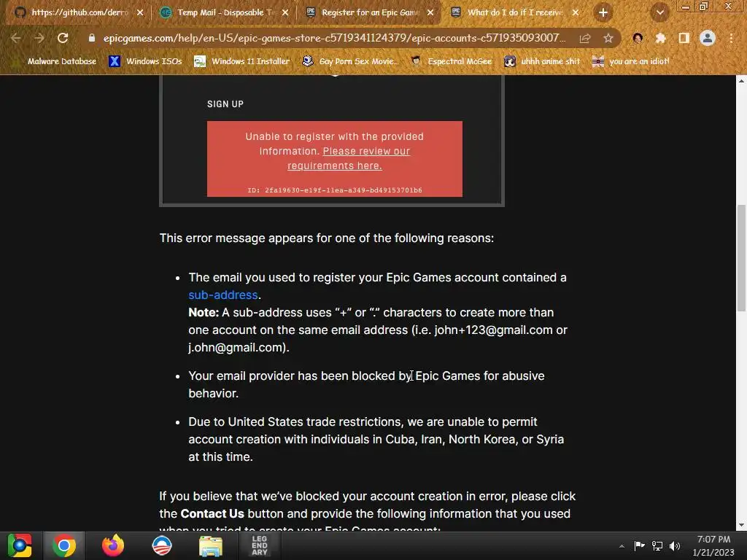Share this page icon
Image resolution: width=747 pixels, height=560 pixels.
pos(585,38)
